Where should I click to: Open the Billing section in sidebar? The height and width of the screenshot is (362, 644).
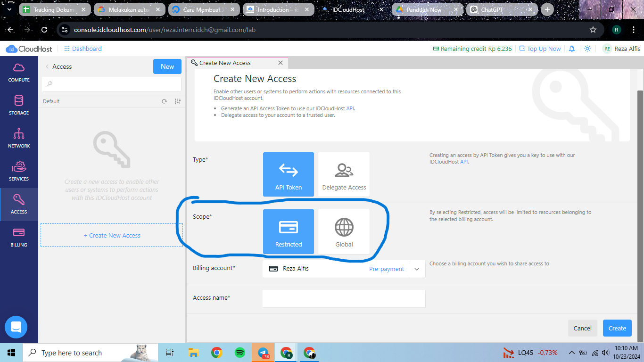19,238
